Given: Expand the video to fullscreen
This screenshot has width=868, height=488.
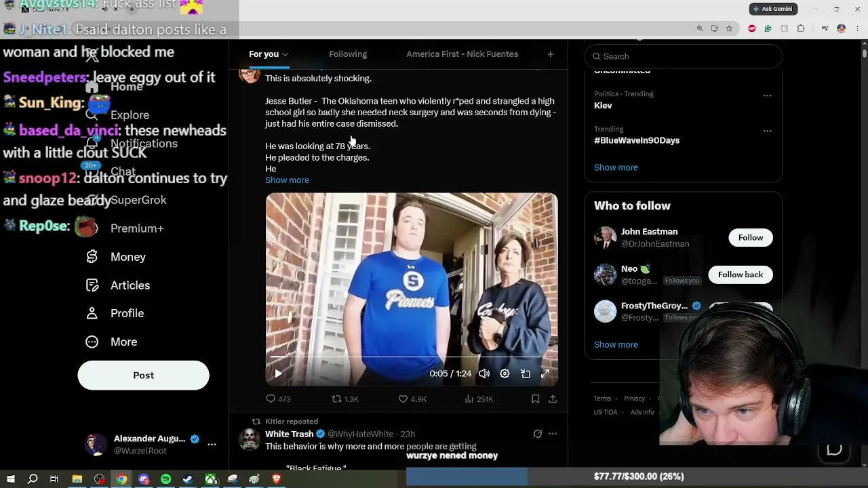Looking at the screenshot, I should (545, 373).
